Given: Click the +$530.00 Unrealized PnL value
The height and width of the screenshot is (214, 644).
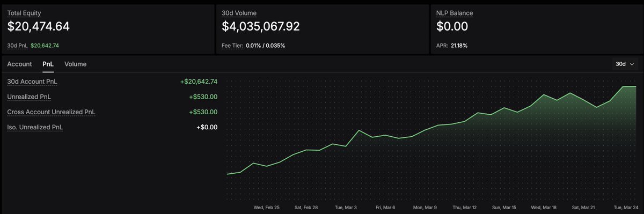Looking at the screenshot, I should tap(203, 97).
